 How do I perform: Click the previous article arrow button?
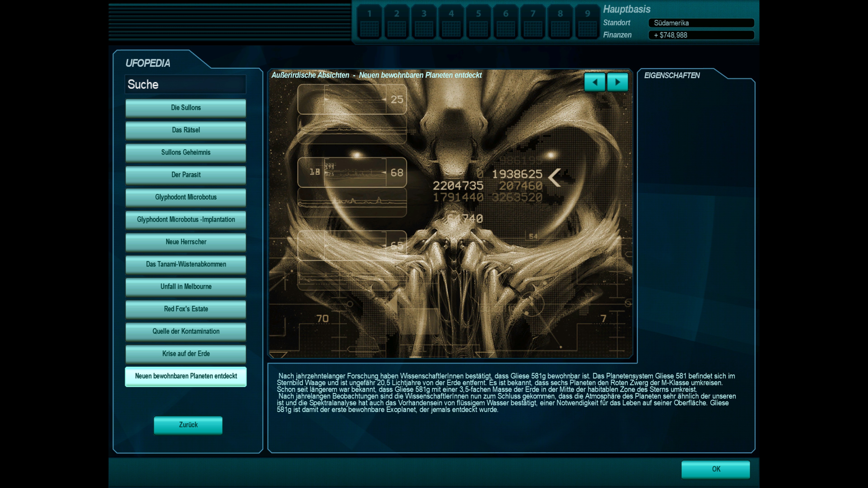click(x=594, y=82)
